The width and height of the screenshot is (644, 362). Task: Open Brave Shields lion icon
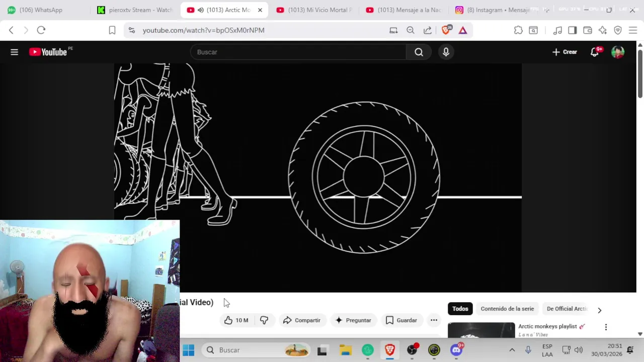click(x=446, y=30)
